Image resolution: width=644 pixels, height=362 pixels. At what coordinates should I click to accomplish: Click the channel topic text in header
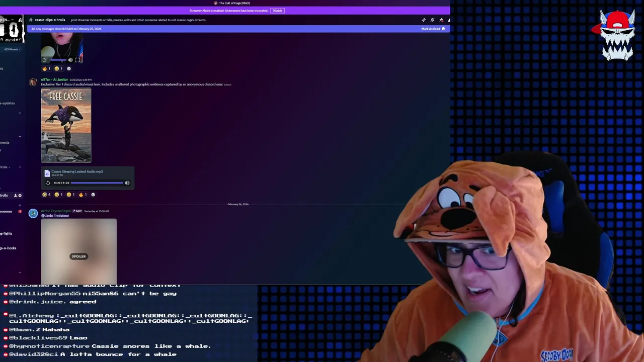pyautogui.click(x=138, y=20)
